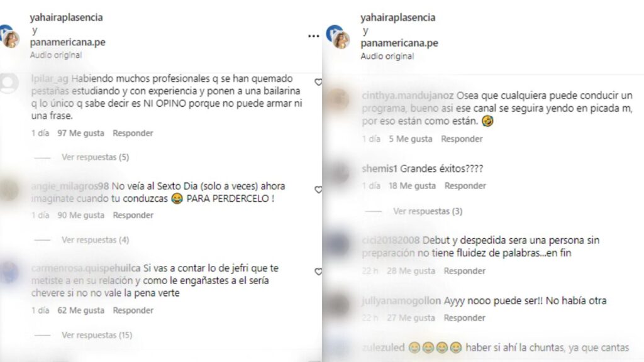This screenshot has height=362, width=644.
Task: Open left post's yahairaplasencia profile avatar
Action: [x=10, y=38]
